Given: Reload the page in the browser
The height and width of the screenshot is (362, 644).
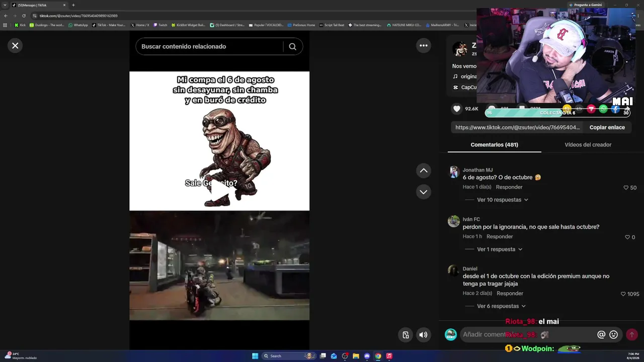Looking at the screenshot, I should click(x=24, y=16).
